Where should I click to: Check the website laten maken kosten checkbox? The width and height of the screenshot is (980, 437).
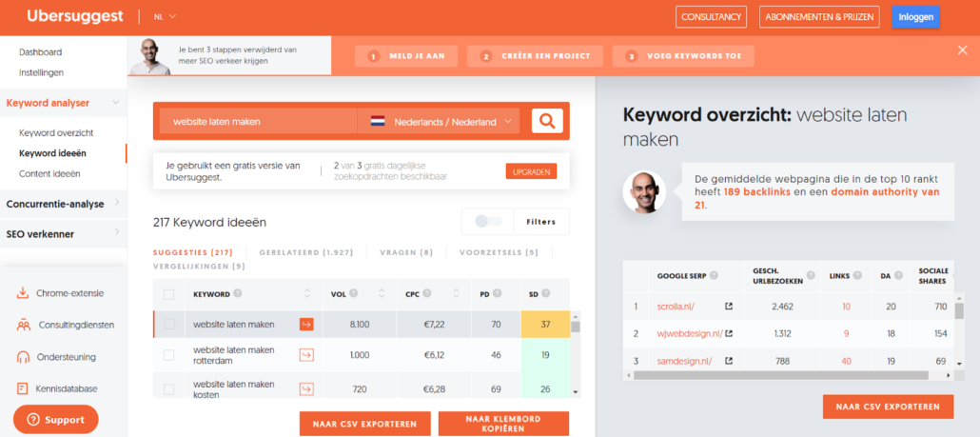[x=168, y=388]
